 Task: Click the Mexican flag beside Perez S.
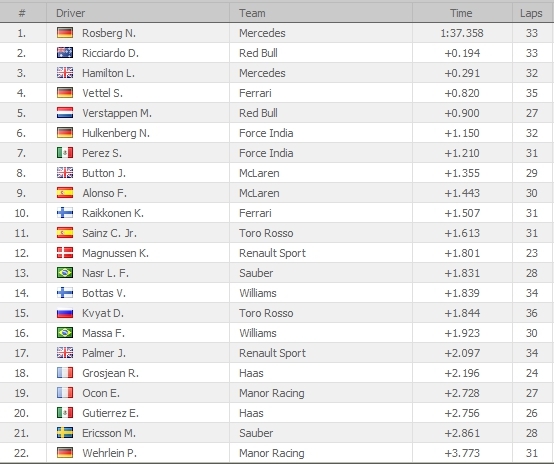click(65, 153)
